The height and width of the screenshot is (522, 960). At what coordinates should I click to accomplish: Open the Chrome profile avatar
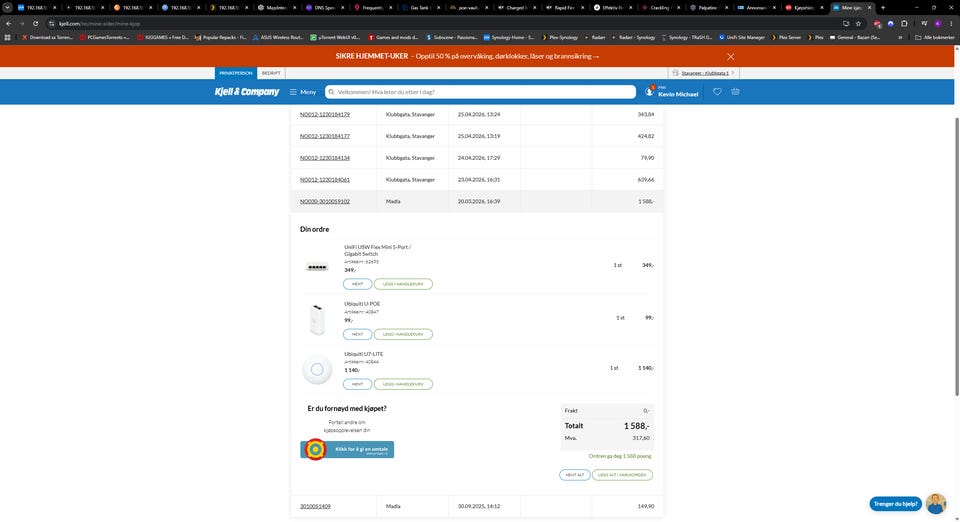(937, 23)
